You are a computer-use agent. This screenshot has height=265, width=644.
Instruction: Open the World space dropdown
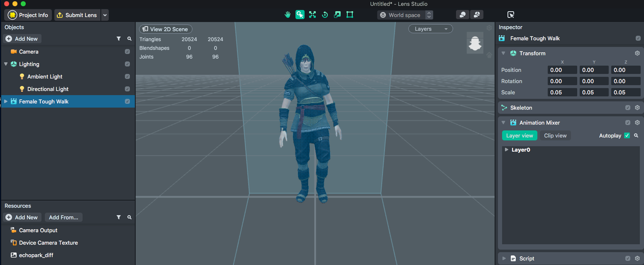point(405,15)
